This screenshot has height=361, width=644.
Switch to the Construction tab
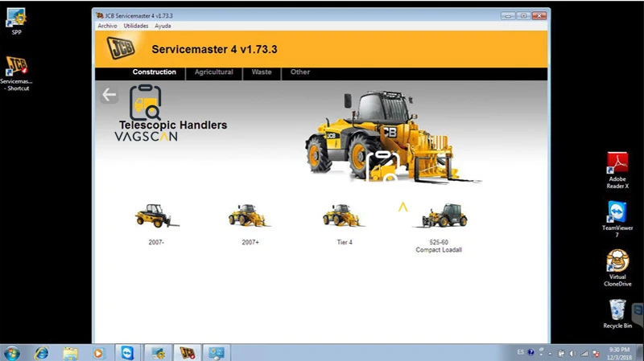click(x=154, y=72)
